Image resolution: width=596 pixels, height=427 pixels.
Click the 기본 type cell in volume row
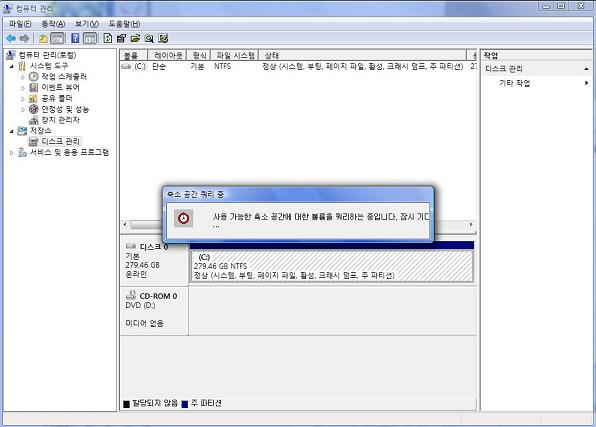pos(198,67)
